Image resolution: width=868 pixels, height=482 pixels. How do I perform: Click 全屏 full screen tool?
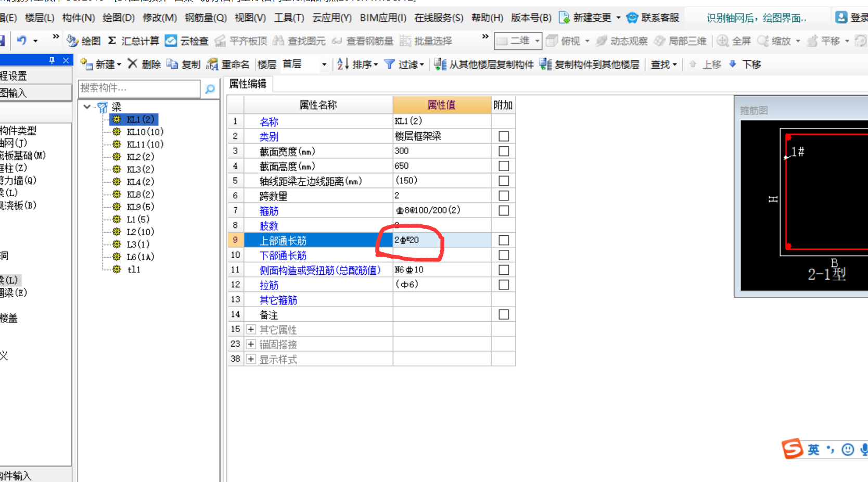tap(734, 41)
